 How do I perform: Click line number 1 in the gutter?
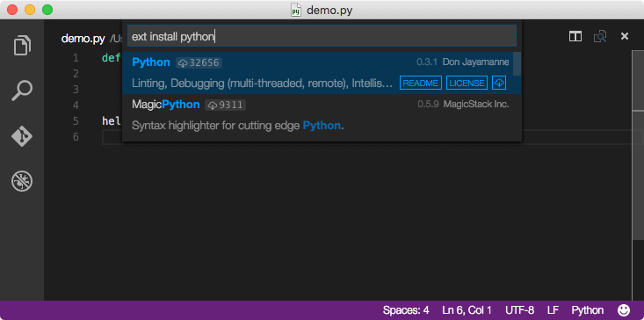click(76, 58)
